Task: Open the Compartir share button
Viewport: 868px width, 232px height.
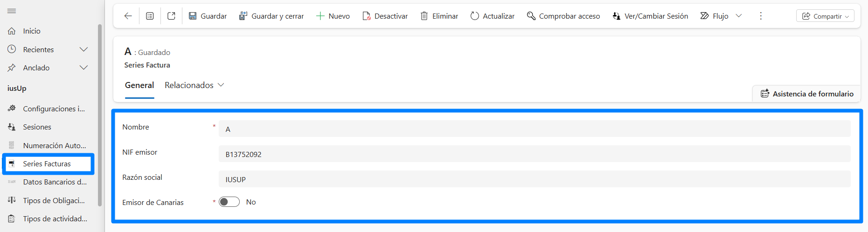Action: click(x=825, y=16)
